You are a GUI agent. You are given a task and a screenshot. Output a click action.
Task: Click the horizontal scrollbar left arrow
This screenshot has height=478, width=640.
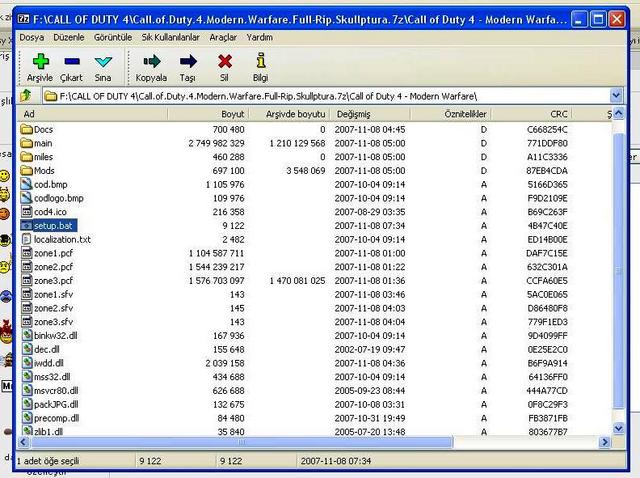[24, 442]
